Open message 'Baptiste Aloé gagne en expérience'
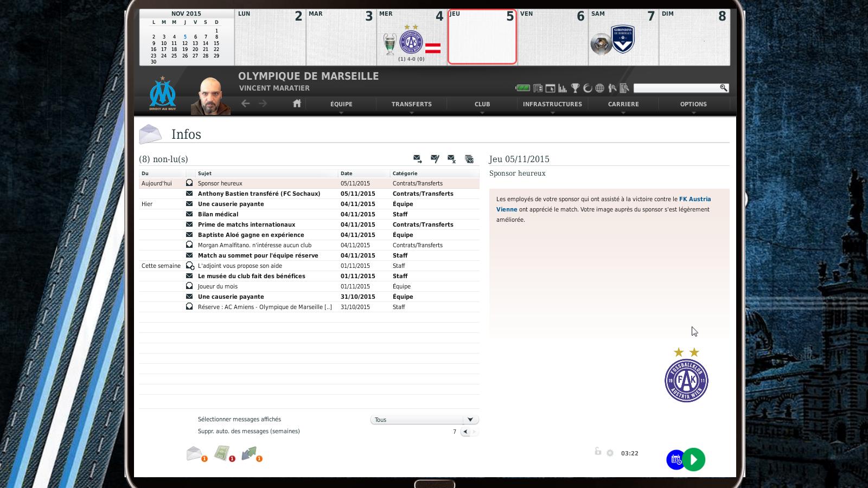Screen dimensions: 868x488 309,235
